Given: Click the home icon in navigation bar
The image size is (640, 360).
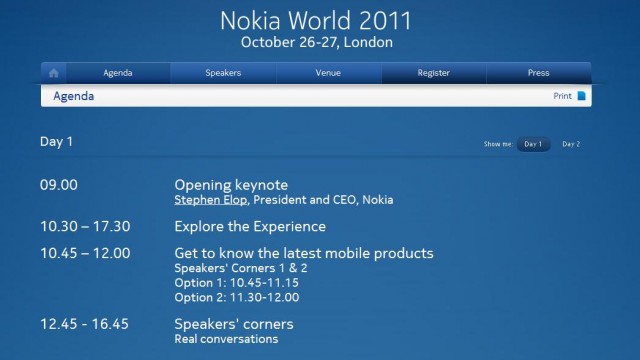Looking at the screenshot, I should (53, 73).
